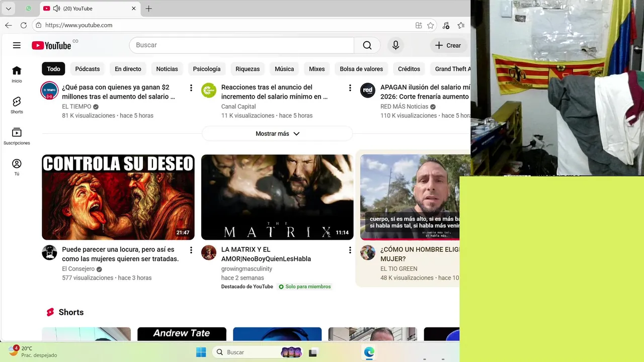Image resolution: width=644 pixels, height=362 pixels.
Task: Open options for Canal Capital video
Action: point(350,88)
